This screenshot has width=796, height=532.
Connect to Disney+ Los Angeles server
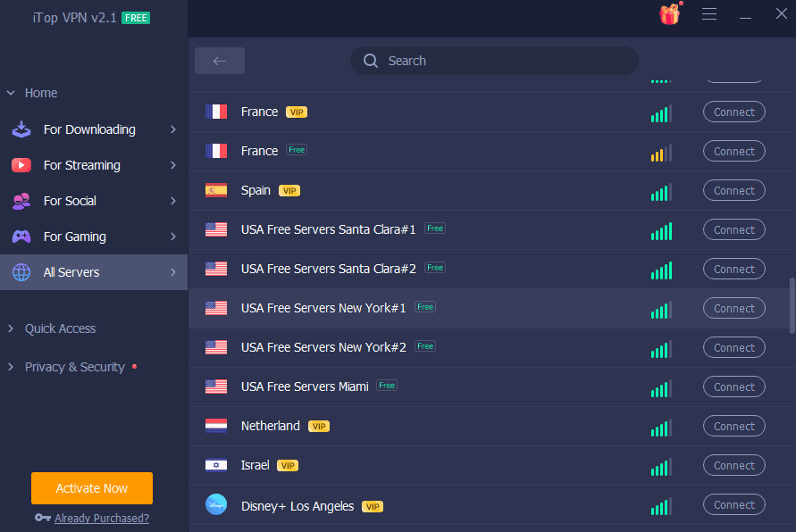[734, 504]
